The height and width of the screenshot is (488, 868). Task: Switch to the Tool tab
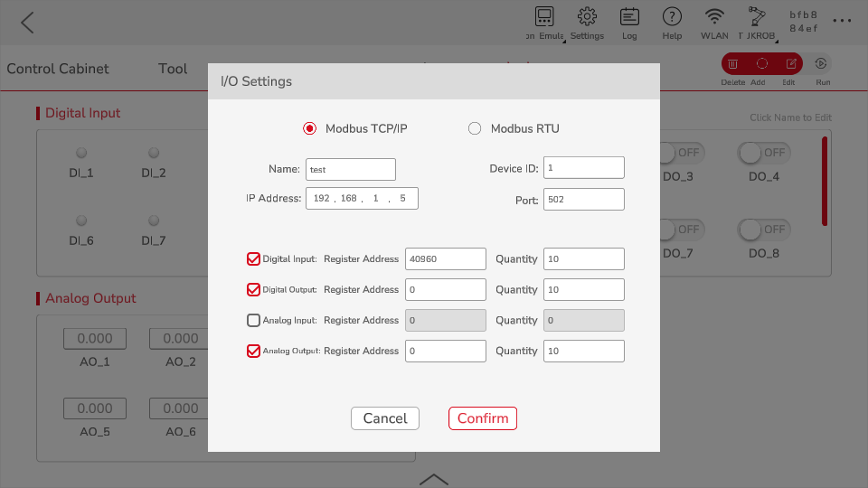click(x=173, y=69)
